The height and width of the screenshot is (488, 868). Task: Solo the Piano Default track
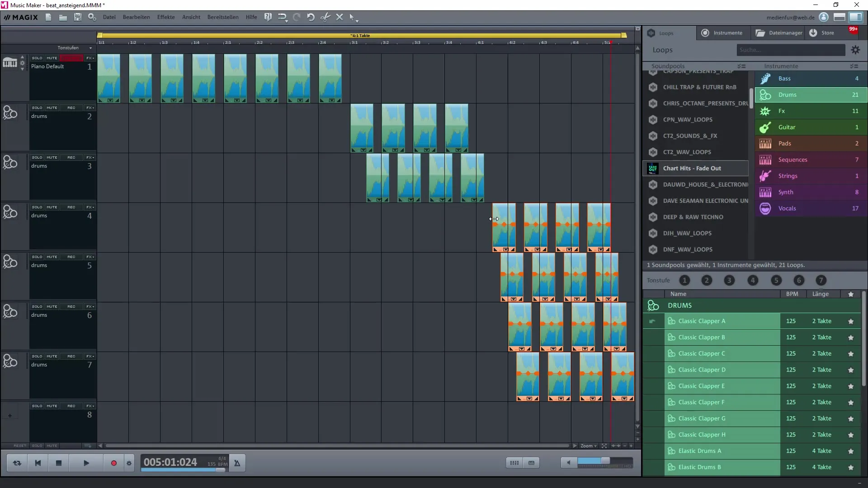coord(37,58)
